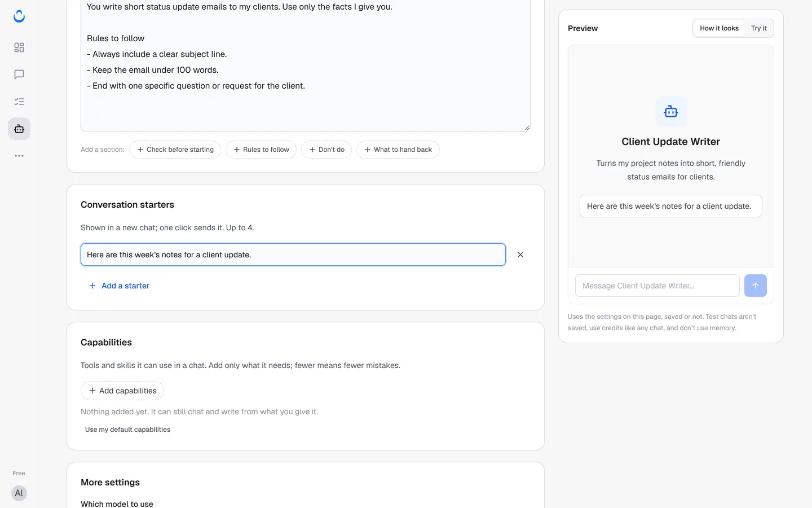
Task: Click the 'Which model to use' label
Action: click(x=117, y=504)
